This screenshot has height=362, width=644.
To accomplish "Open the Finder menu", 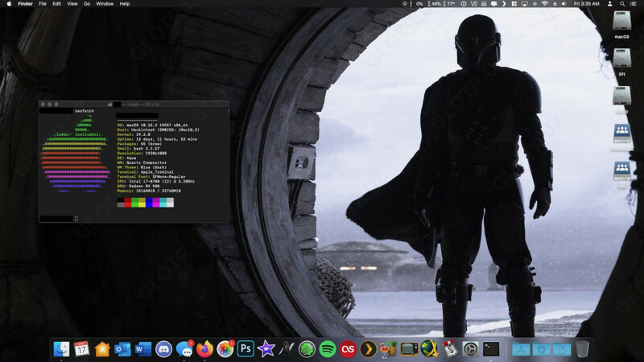I will [26, 4].
